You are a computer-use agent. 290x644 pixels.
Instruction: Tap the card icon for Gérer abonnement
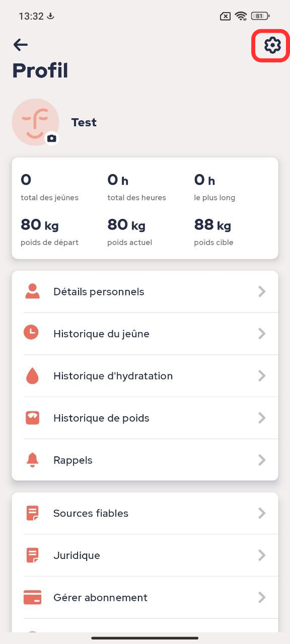click(x=32, y=597)
